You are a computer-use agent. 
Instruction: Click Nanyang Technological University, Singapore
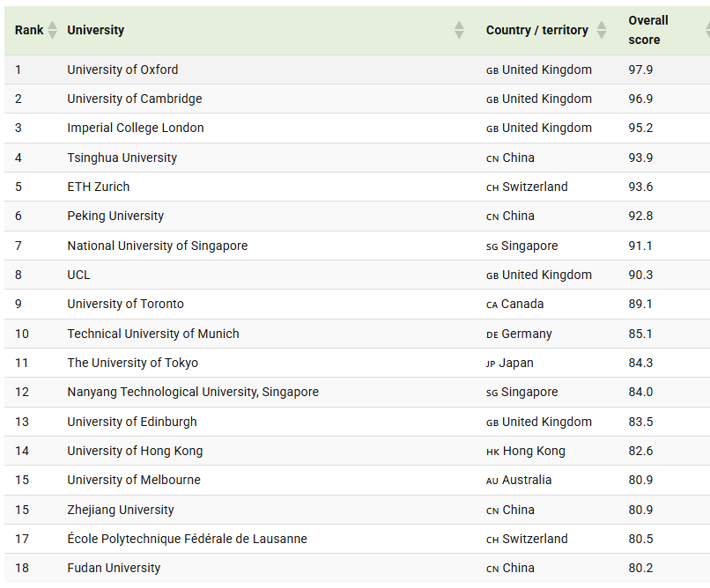point(193,392)
